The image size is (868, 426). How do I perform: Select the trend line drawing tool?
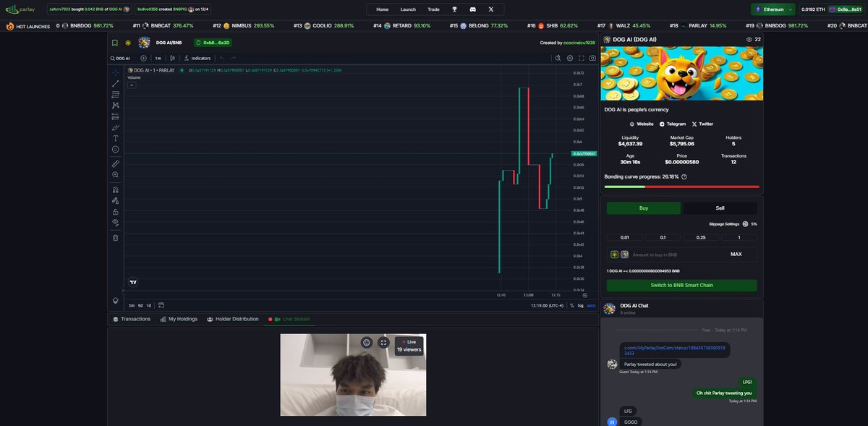pyautogui.click(x=116, y=84)
